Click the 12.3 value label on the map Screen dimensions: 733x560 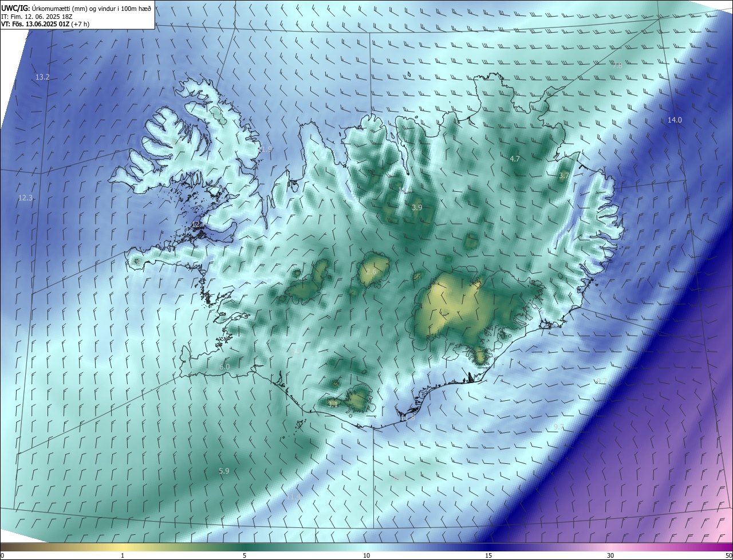coord(26,198)
